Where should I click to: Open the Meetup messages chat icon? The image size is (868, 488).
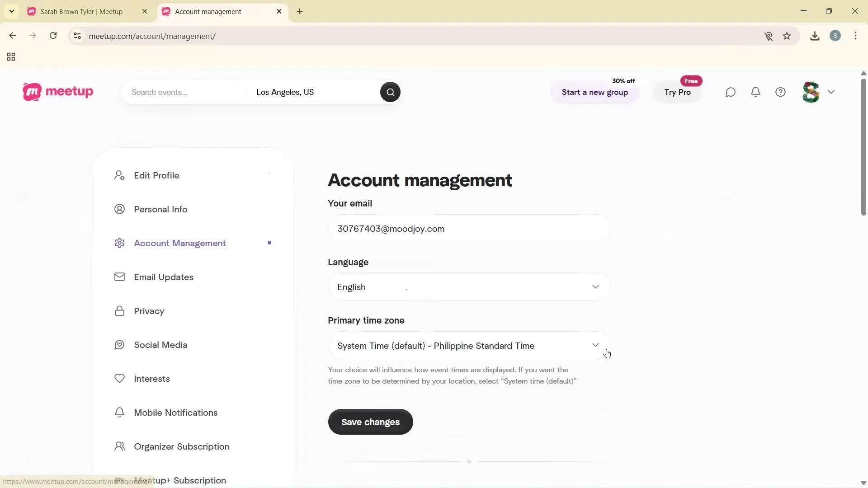click(x=730, y=92)
